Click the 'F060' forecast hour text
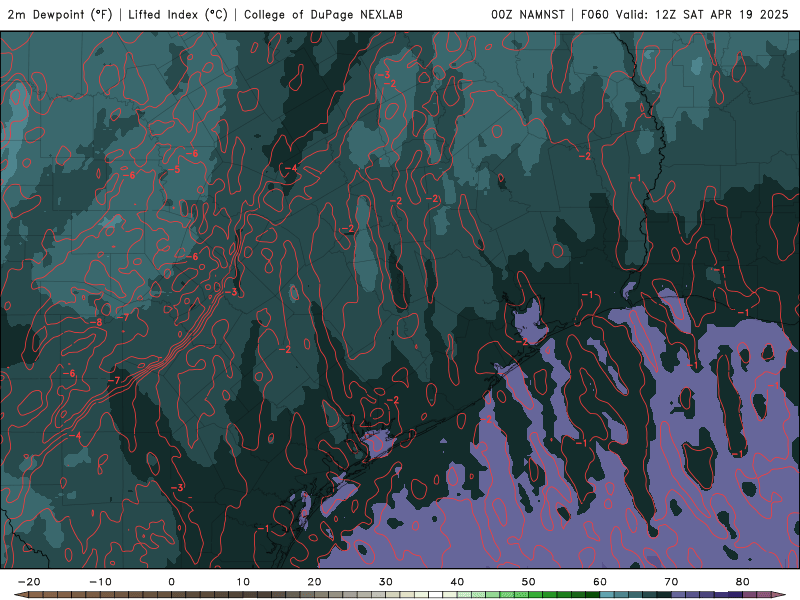800x600 pixels. click(x=594, y=15)
